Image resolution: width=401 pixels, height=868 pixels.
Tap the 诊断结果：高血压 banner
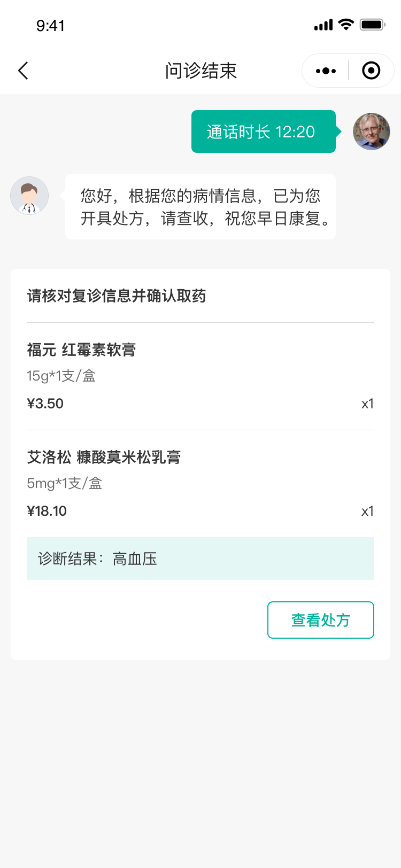pyautogui.click(x=200, y=559)
